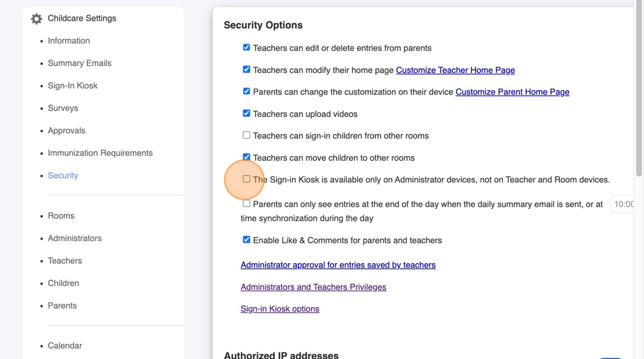Image resolution: width=644 pixels, height=359 pixels.
Task: Open the Teachers section
Action: (x=64, y=261)
